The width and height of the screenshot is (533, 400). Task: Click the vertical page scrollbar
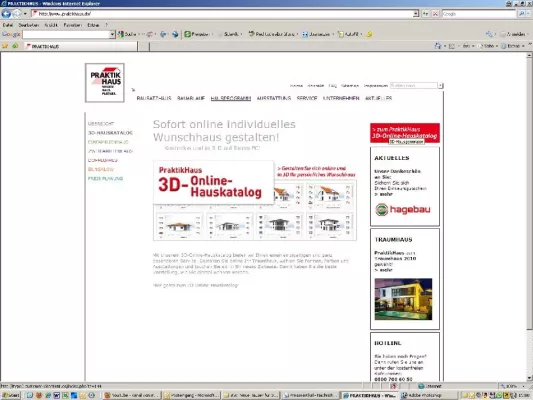click(530, 217)
